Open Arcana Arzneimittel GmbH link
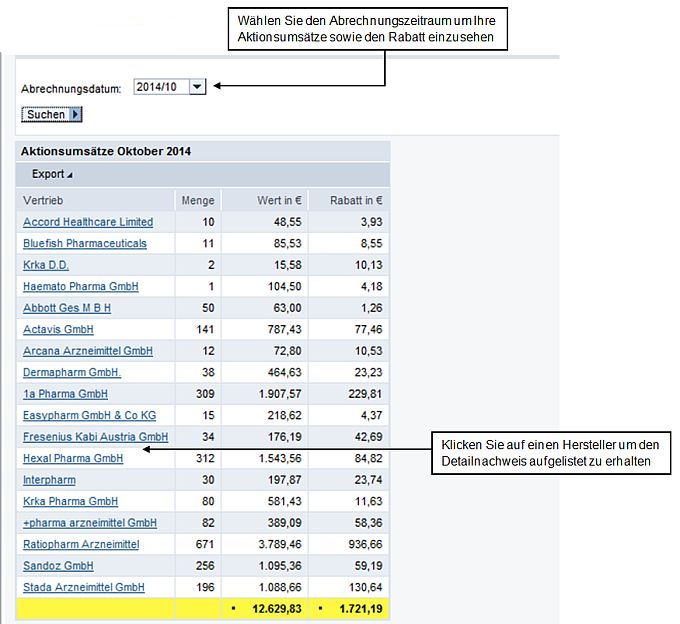 tap(88, 351)
